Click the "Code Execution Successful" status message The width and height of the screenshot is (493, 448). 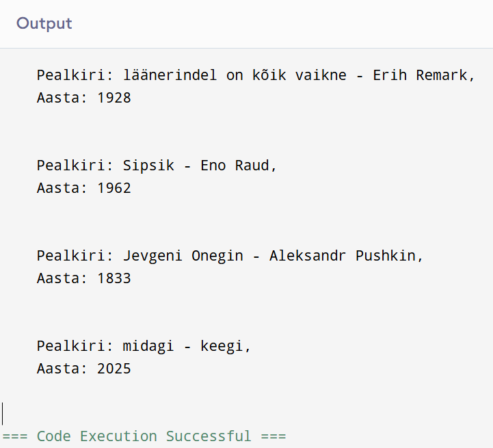coord(144,436)
